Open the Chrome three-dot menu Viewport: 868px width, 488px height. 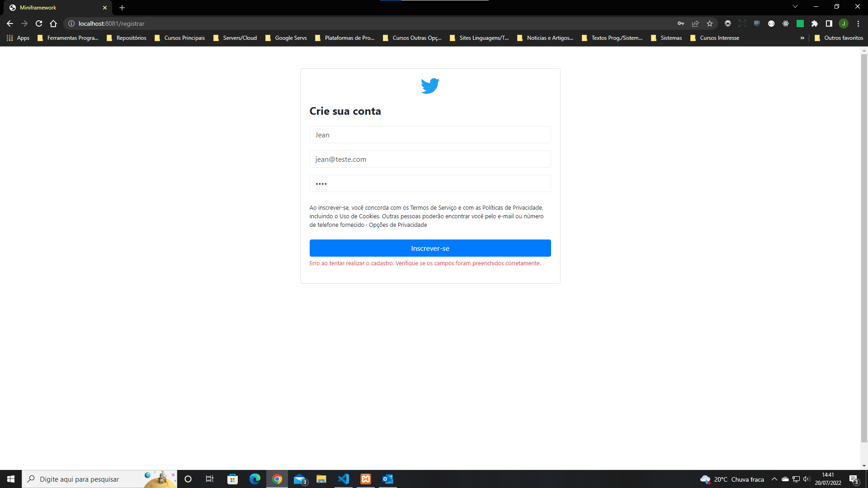858,23
